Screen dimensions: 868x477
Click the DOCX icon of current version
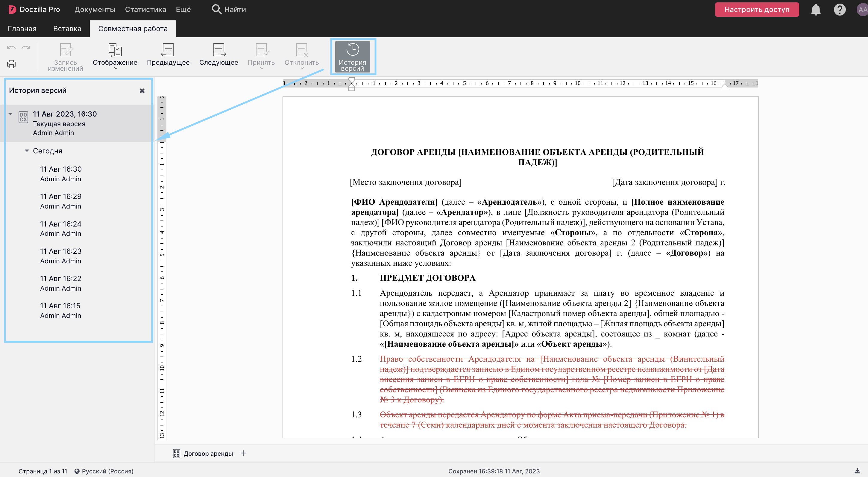tap(23, 117)
